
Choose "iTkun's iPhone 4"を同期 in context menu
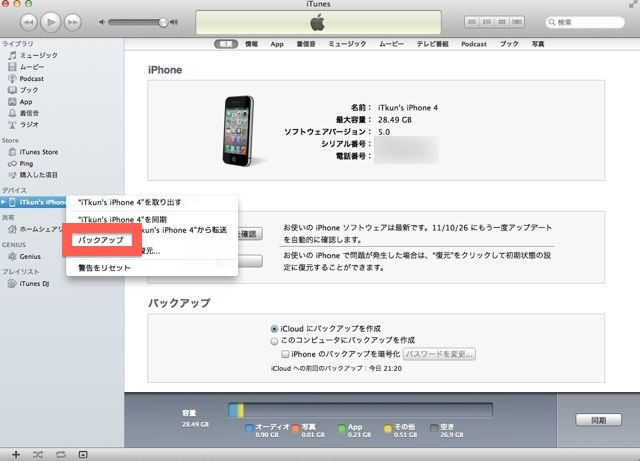152,219
